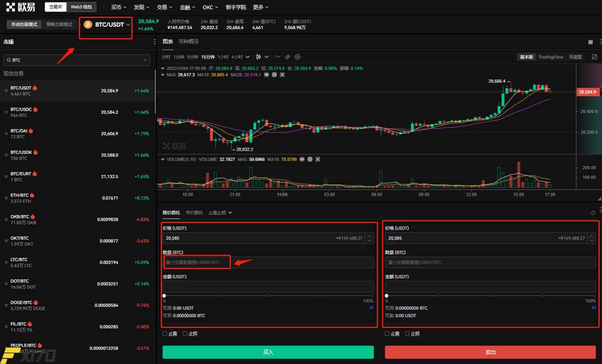Viewport: 602px width, 364px height.
Task: Switch chart to TradingView
Action: click(551, 57)
